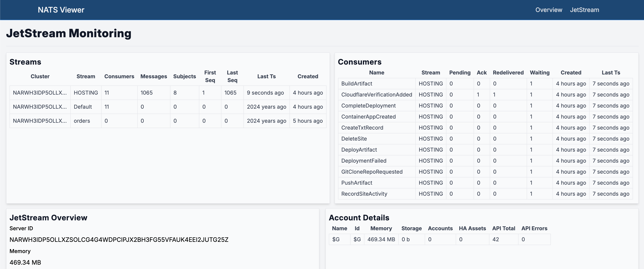Select the HOSTING stream row

point(86,93)
